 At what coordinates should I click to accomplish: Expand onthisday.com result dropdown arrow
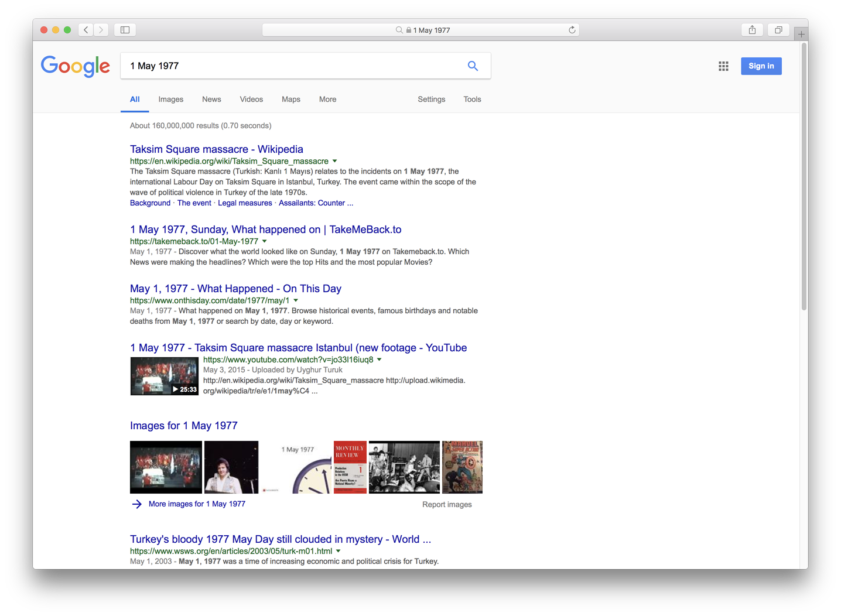[296, 300]
